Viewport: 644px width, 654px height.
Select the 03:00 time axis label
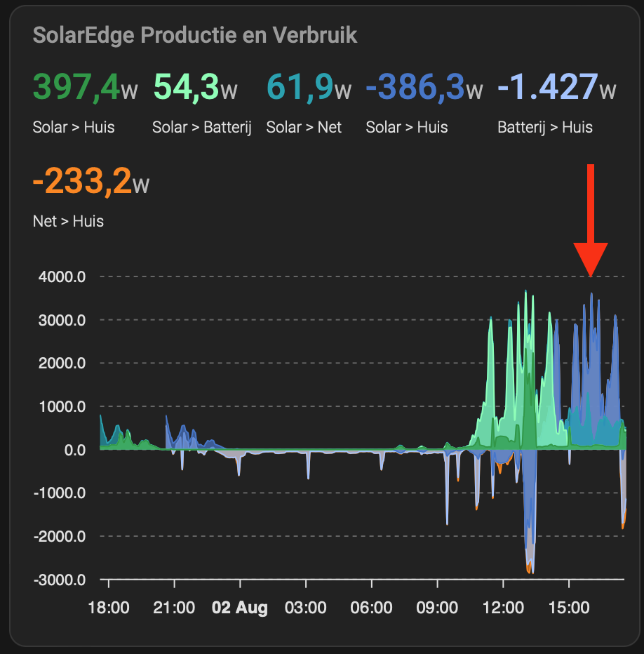click(305, 608)
